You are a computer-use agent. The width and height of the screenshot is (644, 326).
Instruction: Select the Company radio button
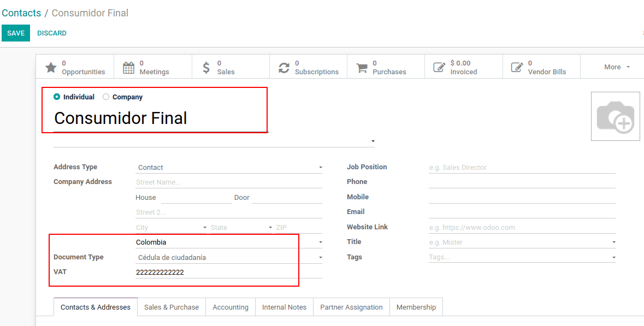tap(106, 97)
